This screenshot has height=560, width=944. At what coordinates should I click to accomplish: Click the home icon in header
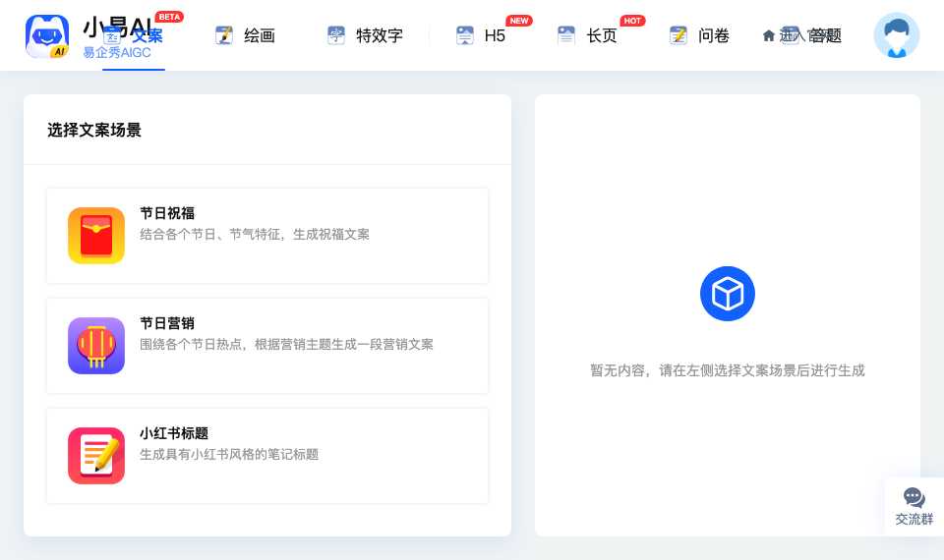pyautogui.click(x=768, y=36)
